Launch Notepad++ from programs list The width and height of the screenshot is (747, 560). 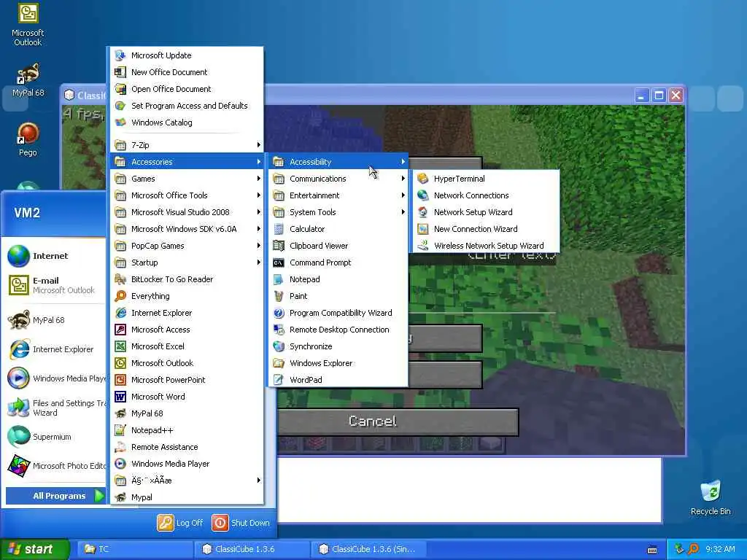pyautogui.click(x=187, y=430)
